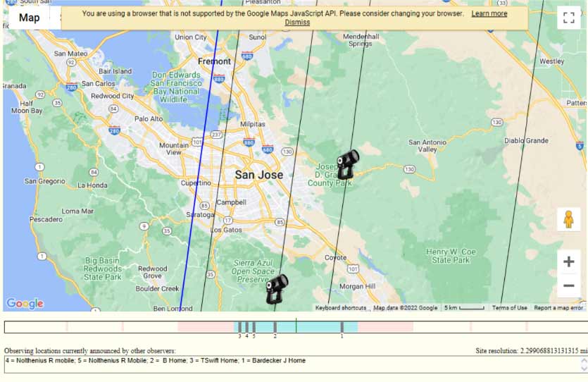Click the Cupertino label

point(196,183)
